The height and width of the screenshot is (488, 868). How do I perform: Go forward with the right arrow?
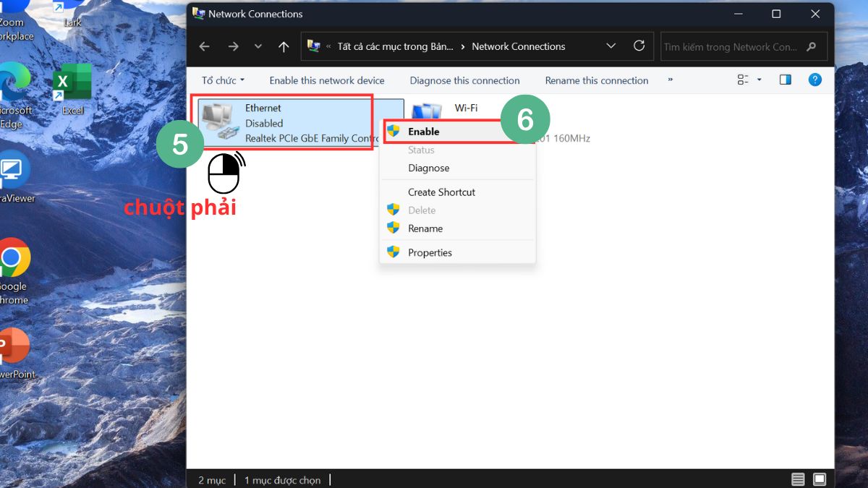pyautogui.click(x=233, y=46)
